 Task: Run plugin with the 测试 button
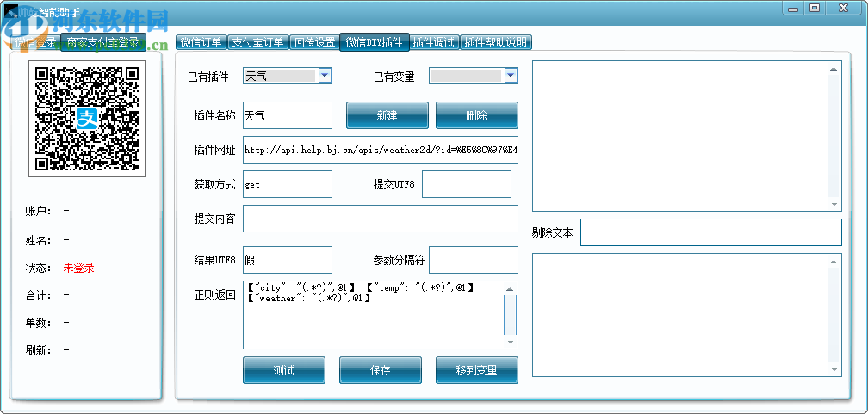284,370
